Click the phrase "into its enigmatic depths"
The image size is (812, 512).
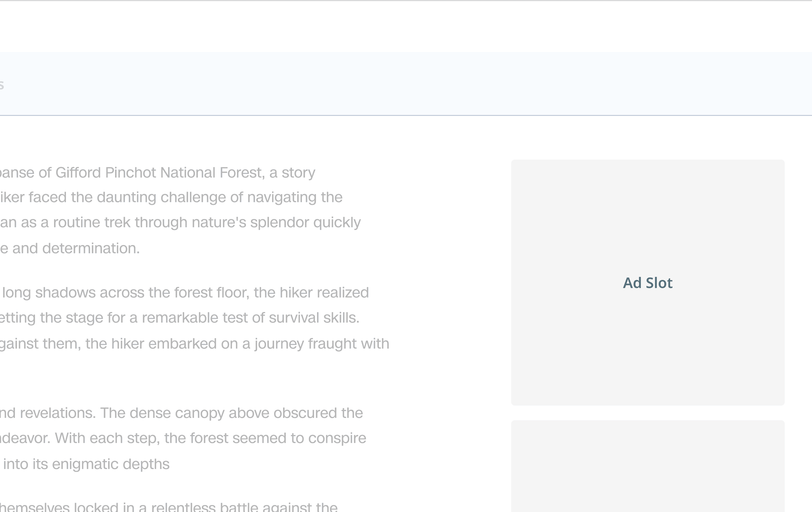click(86, 464)
